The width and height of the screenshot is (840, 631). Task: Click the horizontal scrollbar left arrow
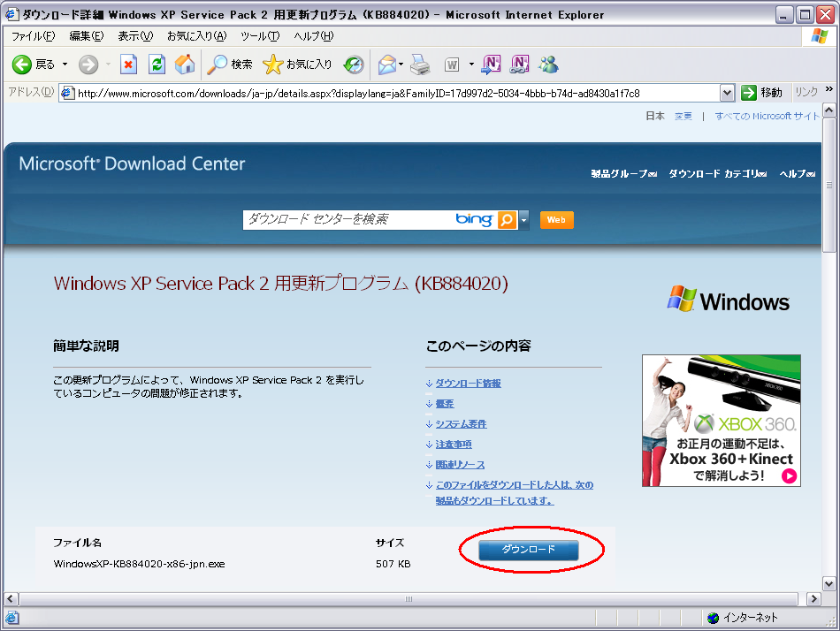pyautogui.click(x=11, y=599)
